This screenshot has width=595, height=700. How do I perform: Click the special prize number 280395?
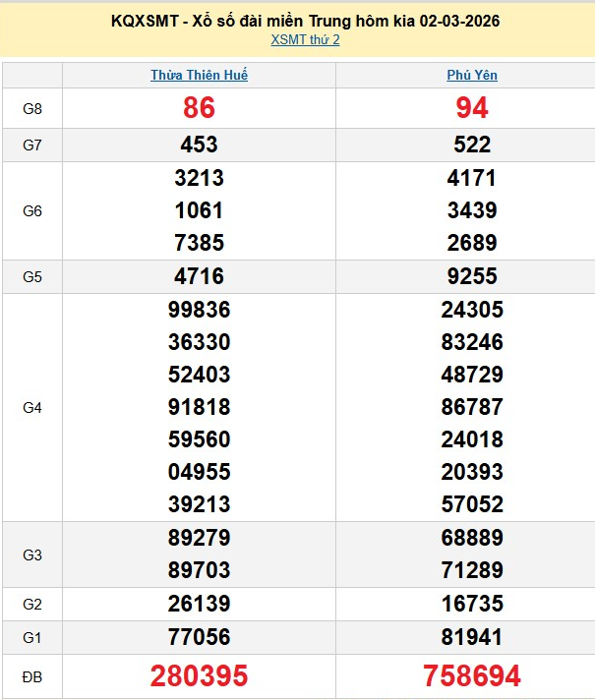click(x=199, y=676)
